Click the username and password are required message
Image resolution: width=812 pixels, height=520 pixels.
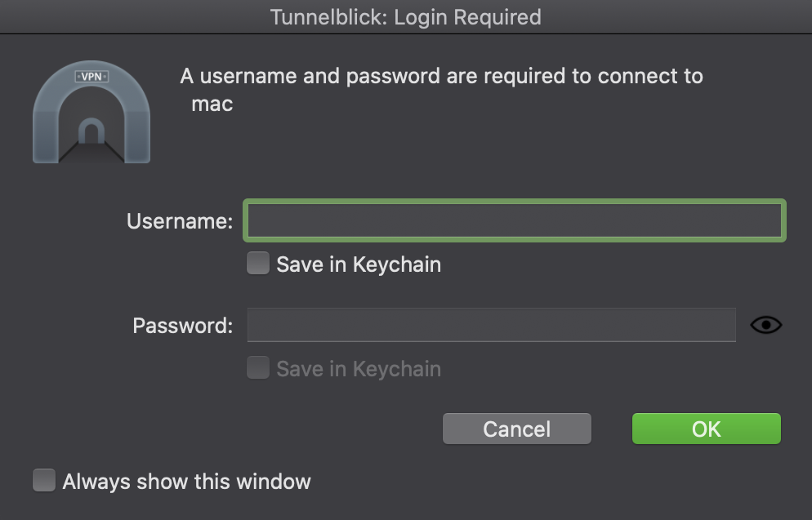(441, 76)
